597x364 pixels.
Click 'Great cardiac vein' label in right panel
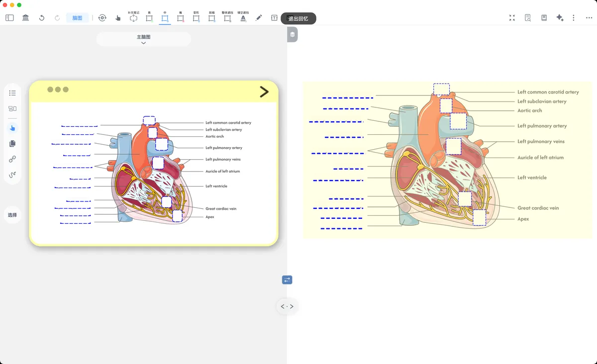[538, 208]
